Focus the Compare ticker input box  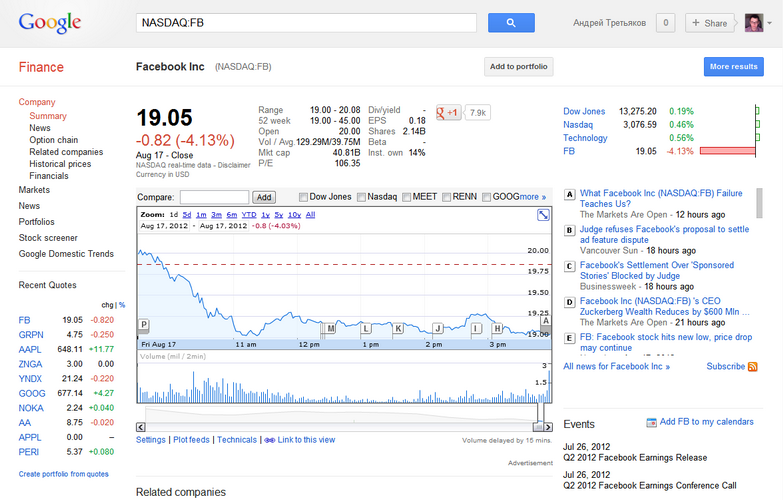(x=214, y=197)
